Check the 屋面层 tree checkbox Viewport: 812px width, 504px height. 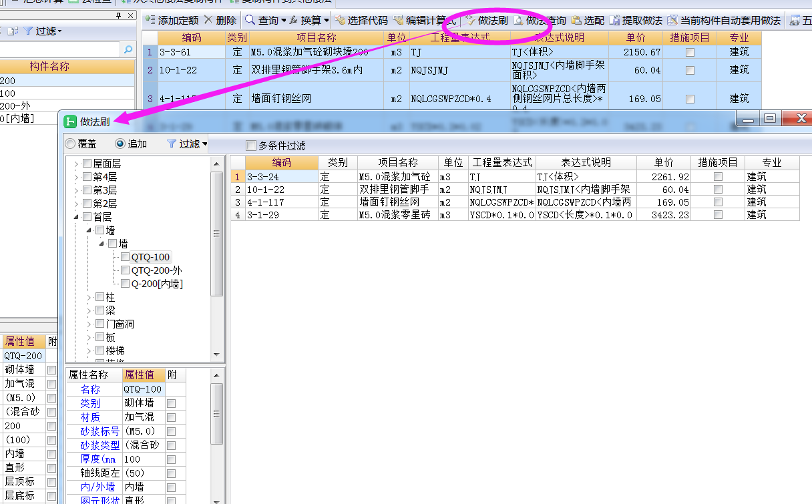coord(87,164)
